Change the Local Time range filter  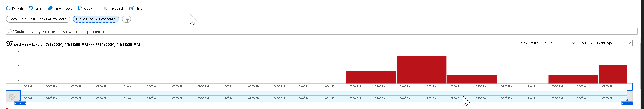[x=38, y=19]
